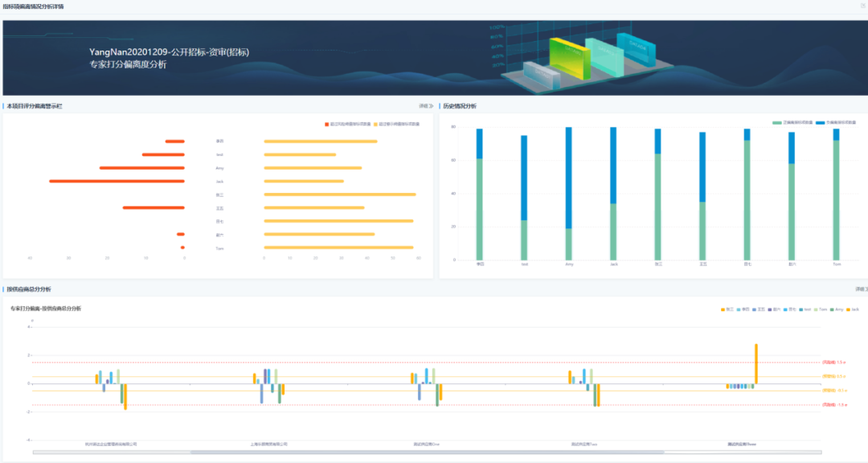Close the deviation analysis dialog
Screen dimensions: 868x463
tap(863, 6)
